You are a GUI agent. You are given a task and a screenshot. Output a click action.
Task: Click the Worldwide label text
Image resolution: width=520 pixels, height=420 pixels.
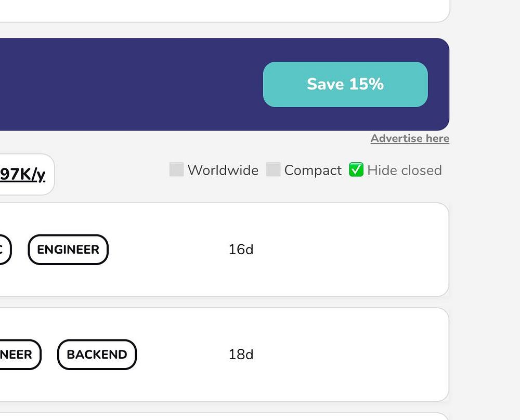223,170
